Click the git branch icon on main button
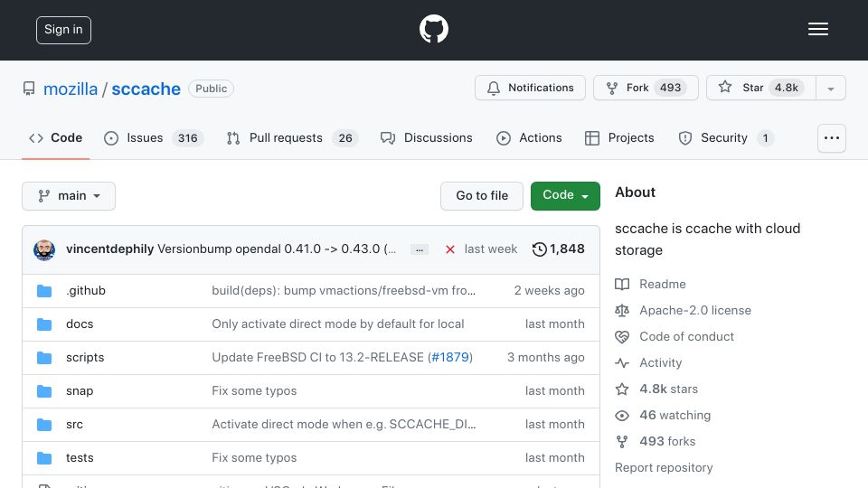Viewport: 868px width, 488px height. point(43,196)
